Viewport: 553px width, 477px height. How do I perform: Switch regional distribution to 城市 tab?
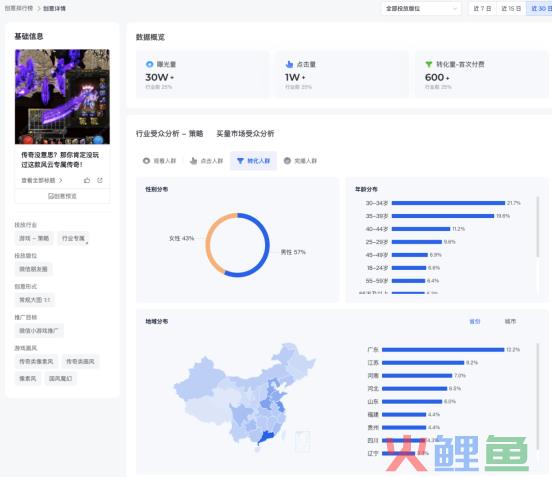click(510, 321)
